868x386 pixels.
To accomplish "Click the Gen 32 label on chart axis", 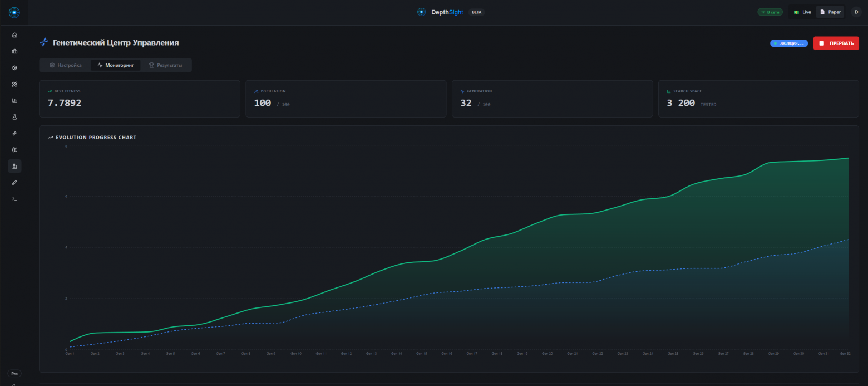I will click(x=845, y=354).
